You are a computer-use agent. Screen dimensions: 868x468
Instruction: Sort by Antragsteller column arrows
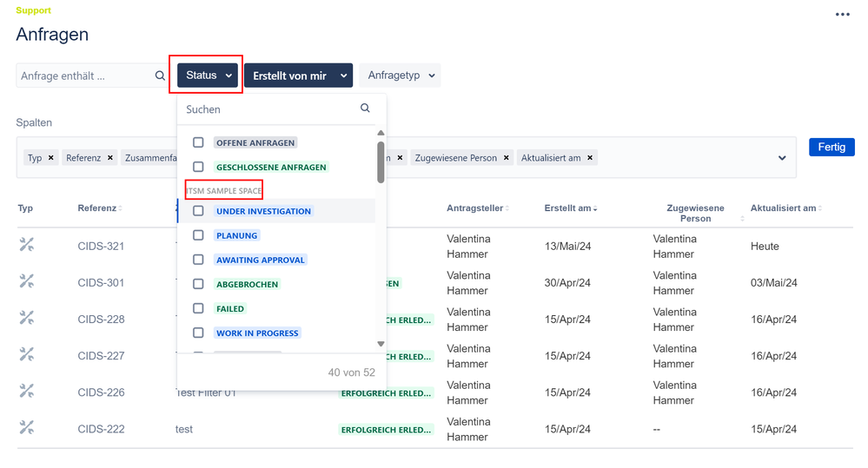[507, 208]
